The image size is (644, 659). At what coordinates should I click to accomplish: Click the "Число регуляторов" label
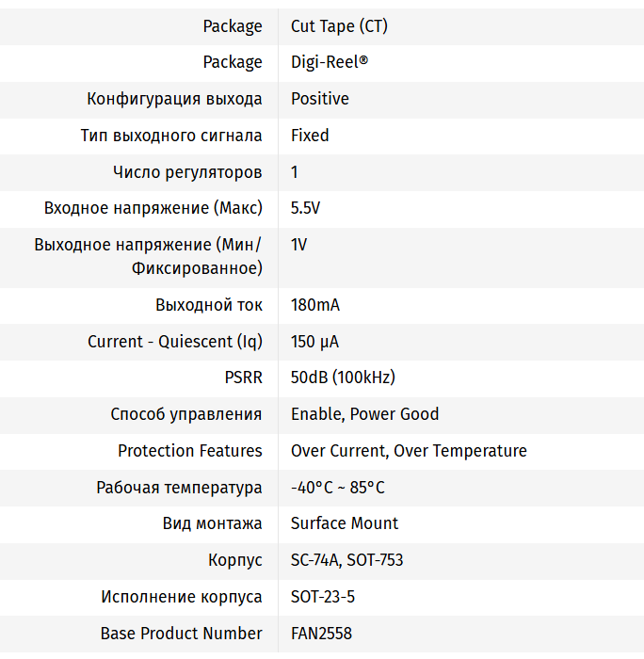pyautogui.click(x=187, y=172)
